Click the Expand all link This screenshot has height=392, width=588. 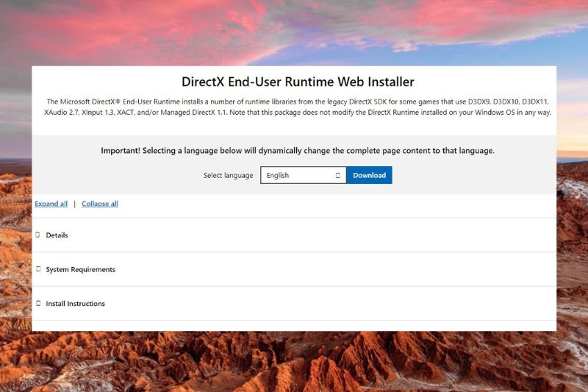tap(51, 204)
